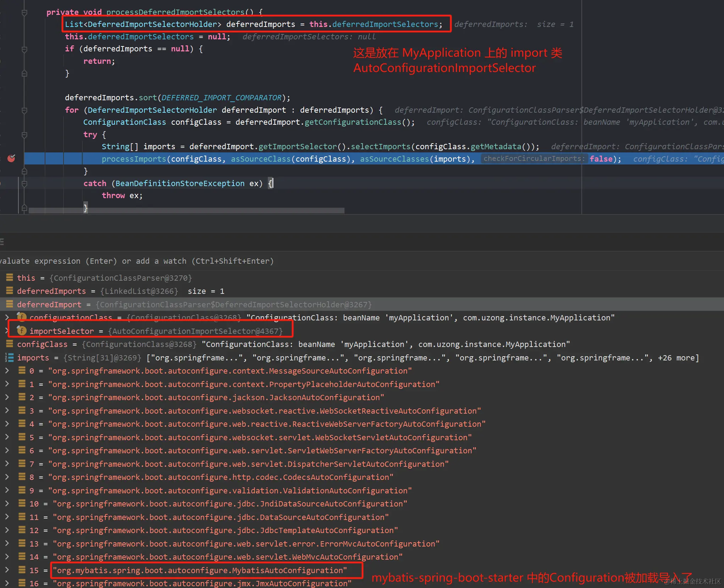Click BeanDefinitionStoreException in the catch clause
The height and width of the screenshot is (588, 724).
180,183
